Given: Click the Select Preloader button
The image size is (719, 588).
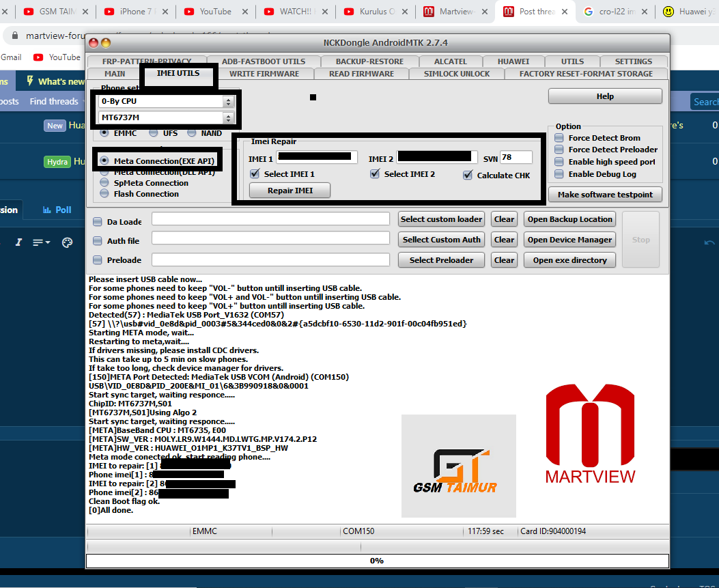Looking at the screenshot, I should (442, 260).
